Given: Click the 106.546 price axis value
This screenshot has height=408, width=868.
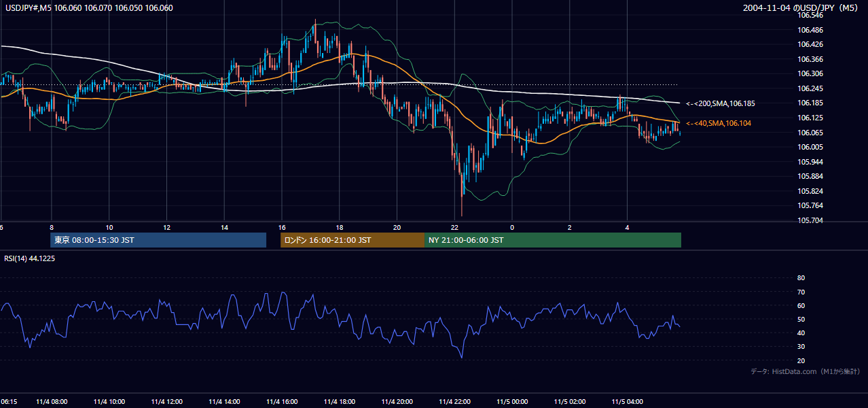Looking at the screenshot, I should 811,15.
